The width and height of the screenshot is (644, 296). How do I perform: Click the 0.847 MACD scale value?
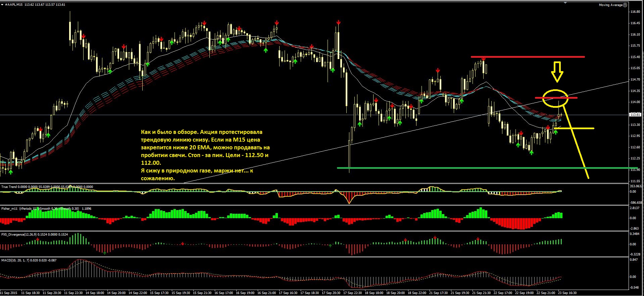pyautogui.click(x=634, y=260)
